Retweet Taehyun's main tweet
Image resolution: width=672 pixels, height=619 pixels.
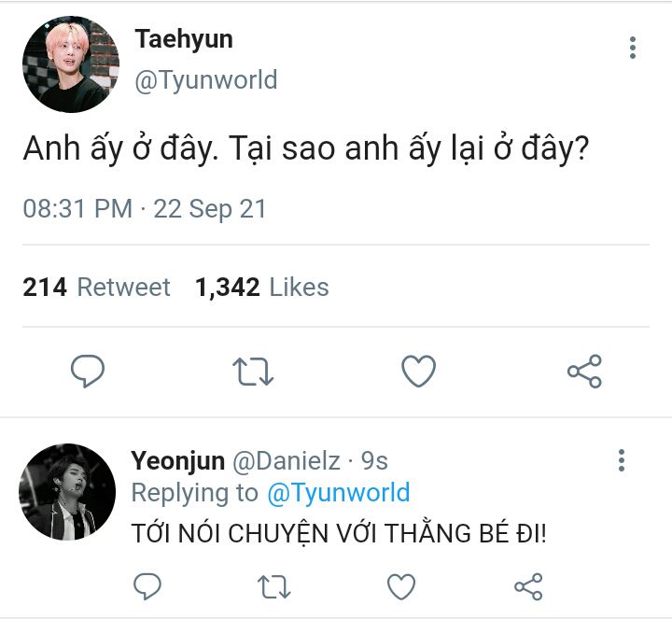253,372
